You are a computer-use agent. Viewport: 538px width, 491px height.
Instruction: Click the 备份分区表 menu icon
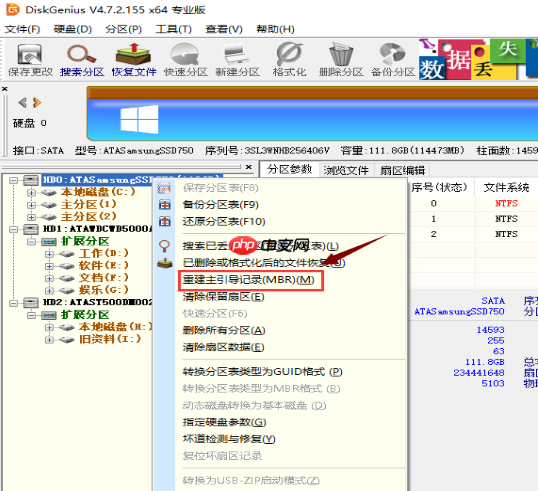165,205
